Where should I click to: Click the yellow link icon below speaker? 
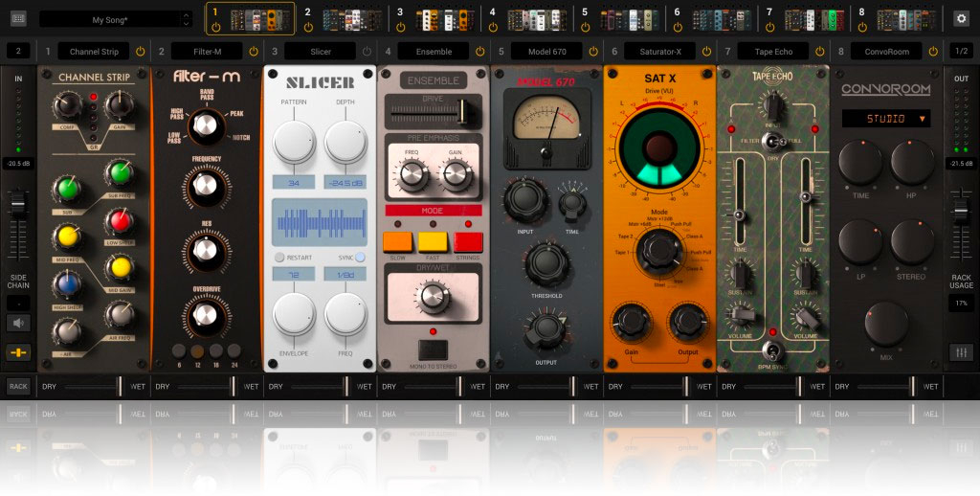(18, 351)
